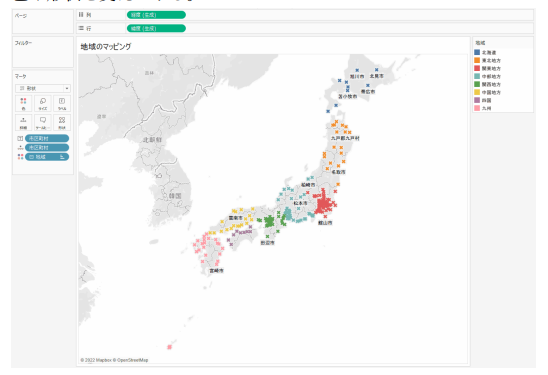Open the Color (色) marks card
This screenshot has width=548, height=375.
(x=23, y=103)
